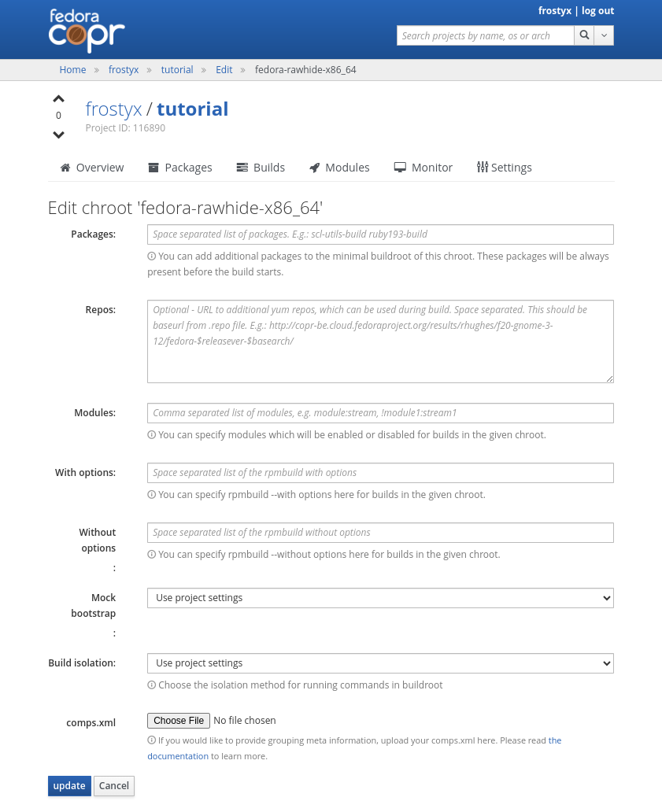The width and height of the screenshot is (662, 812).
Task: Switch to the Builds tab
Action: [x=261, y=168]
